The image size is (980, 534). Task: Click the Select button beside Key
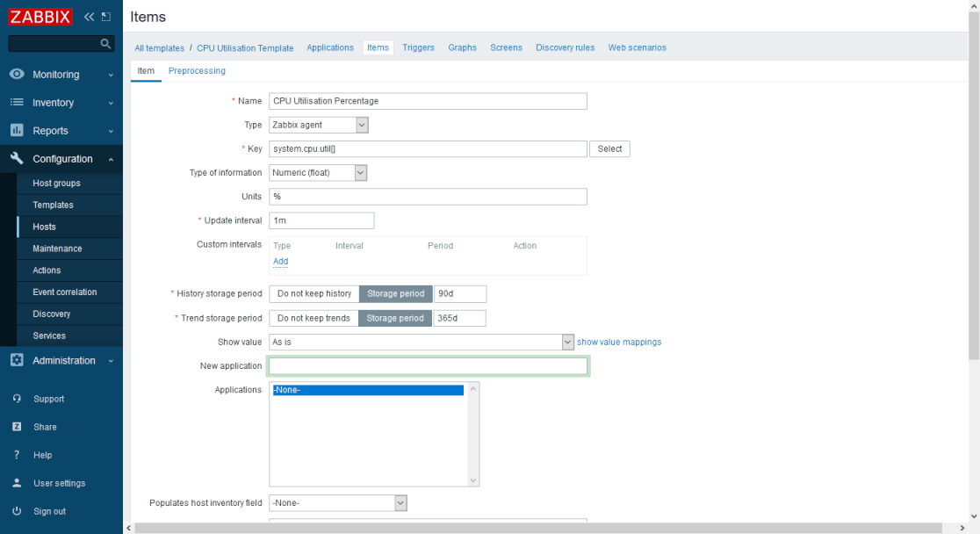pos(609,148)
